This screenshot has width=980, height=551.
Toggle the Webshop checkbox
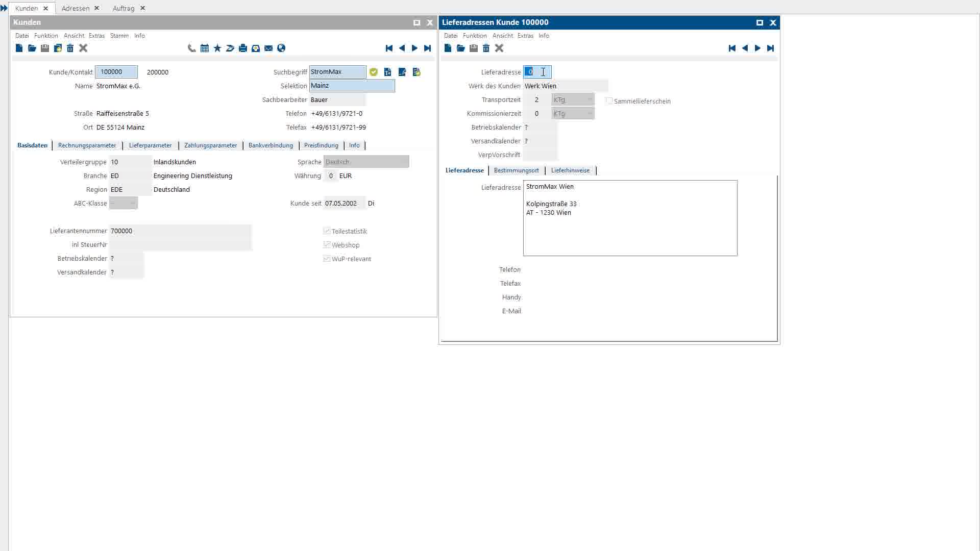(327, 244)
